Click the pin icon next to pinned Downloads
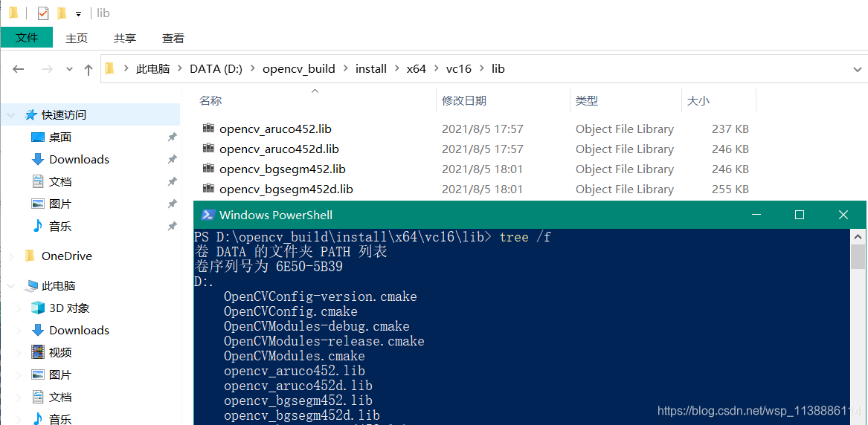This screenshot has height=425, width=868. pos(172,159)
